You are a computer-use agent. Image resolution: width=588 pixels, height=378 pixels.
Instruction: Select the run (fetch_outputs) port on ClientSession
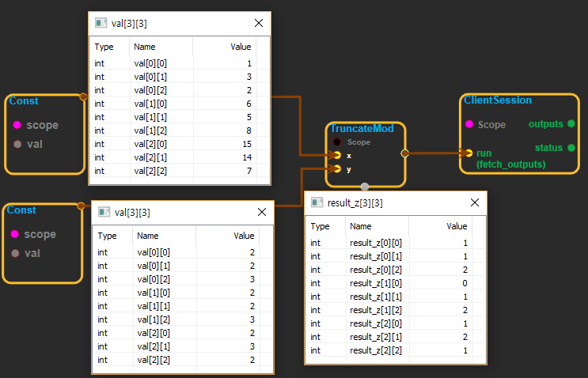[x=469, y=153]
